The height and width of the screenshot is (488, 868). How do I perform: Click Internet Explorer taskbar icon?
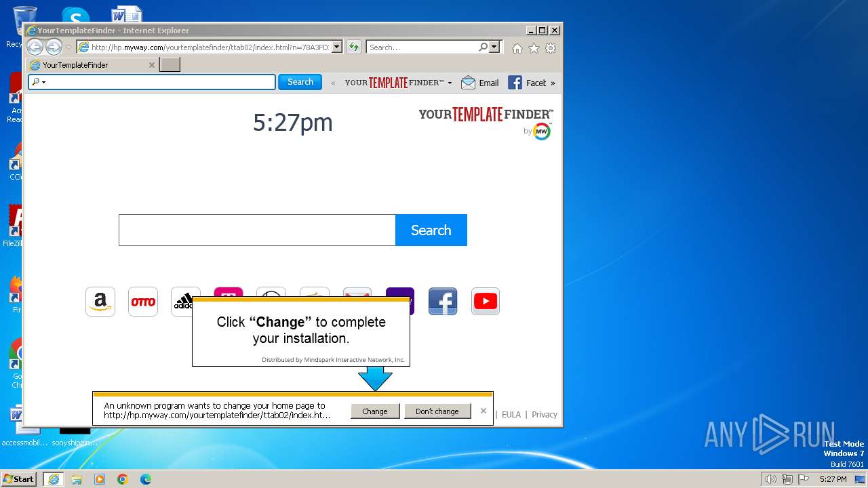[54, 479]
